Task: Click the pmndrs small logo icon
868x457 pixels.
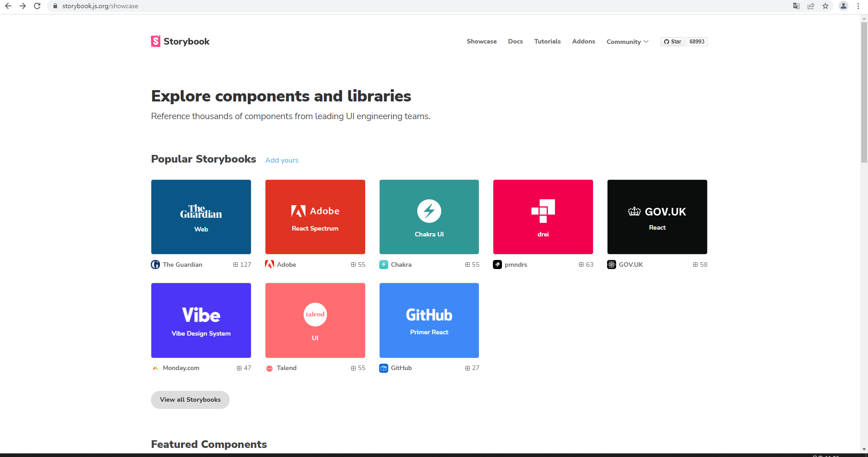Action: pos(497,265)
